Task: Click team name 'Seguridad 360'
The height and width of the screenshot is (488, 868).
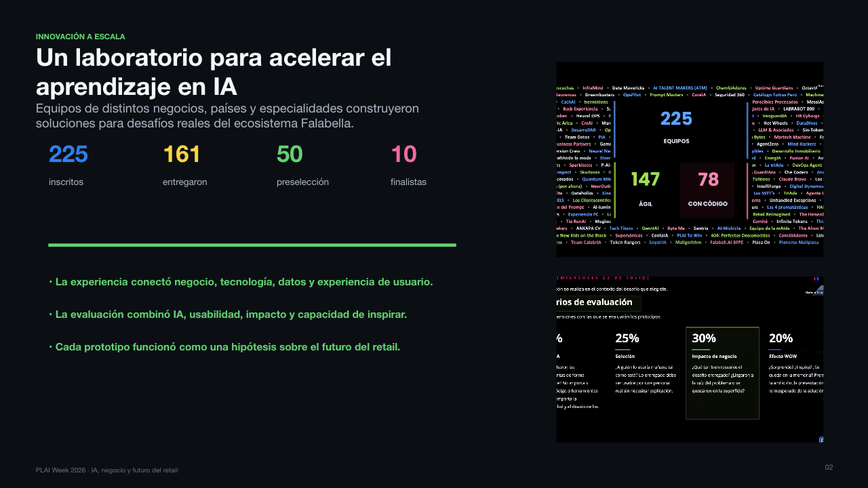Action: pyautogui.click(x=730, y=95)
